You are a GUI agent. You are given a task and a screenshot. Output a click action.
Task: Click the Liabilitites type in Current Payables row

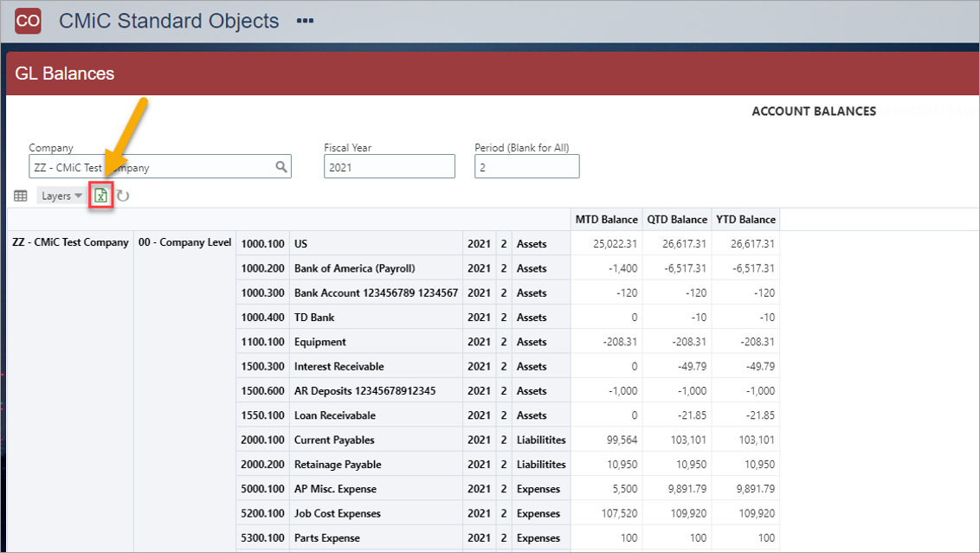pos(541,440)
